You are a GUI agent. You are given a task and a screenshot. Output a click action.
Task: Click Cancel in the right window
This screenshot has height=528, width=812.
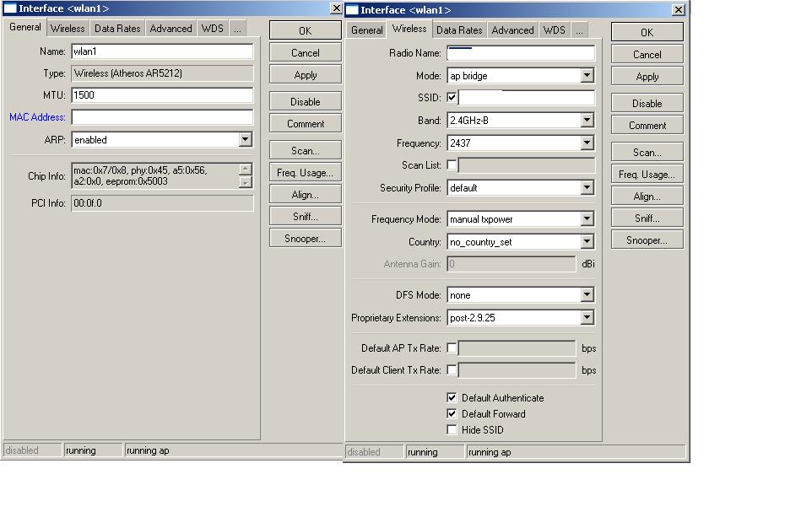647,54
